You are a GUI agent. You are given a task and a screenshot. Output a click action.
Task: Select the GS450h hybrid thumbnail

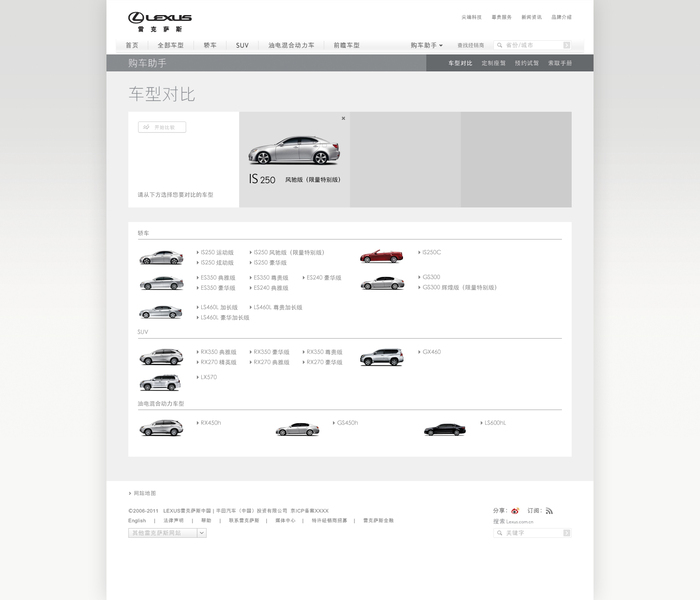(x=297, y=429)
